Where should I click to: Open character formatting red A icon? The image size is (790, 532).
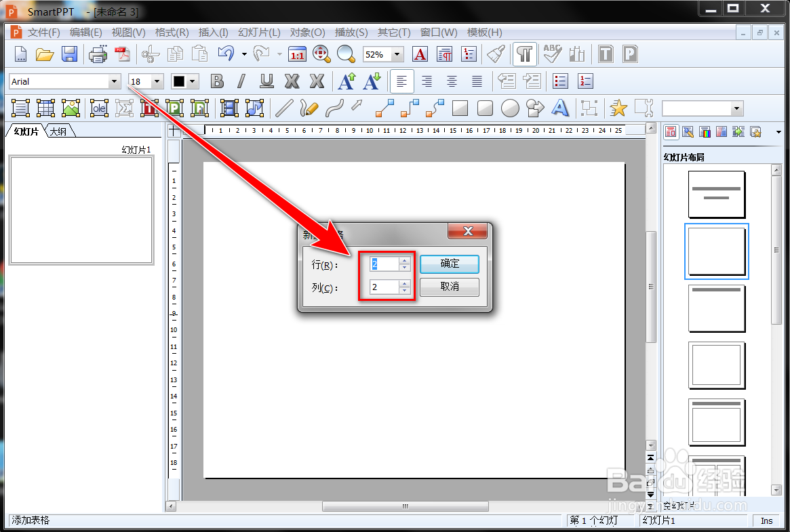(x=420, y=54)
